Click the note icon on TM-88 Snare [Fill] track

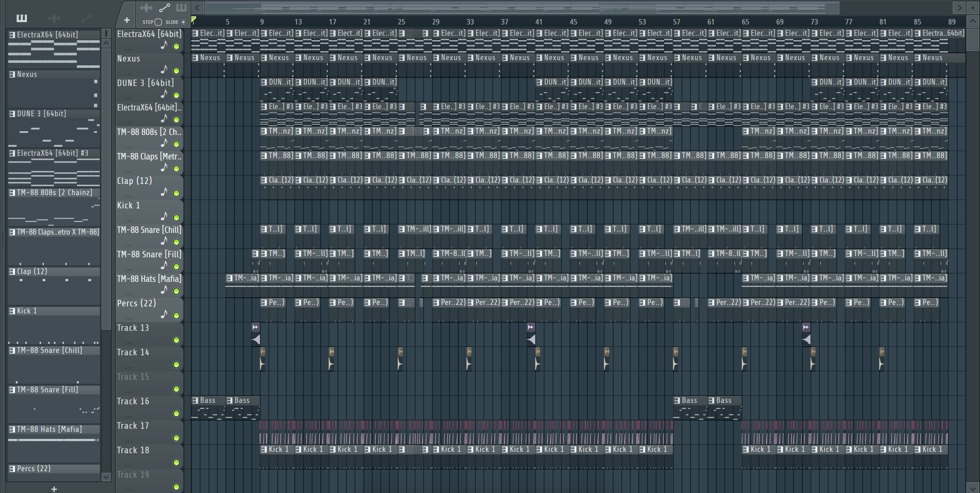click(164, 265)
